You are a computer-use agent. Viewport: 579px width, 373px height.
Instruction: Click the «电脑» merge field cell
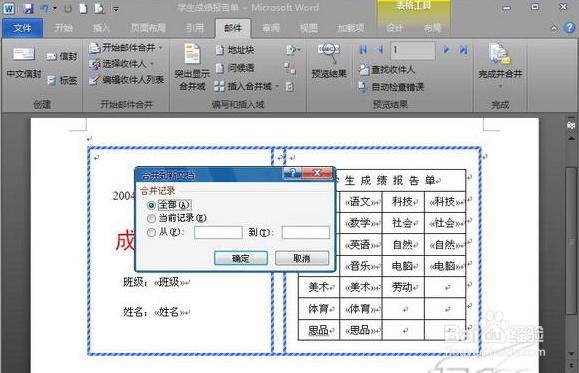point(446,266)
